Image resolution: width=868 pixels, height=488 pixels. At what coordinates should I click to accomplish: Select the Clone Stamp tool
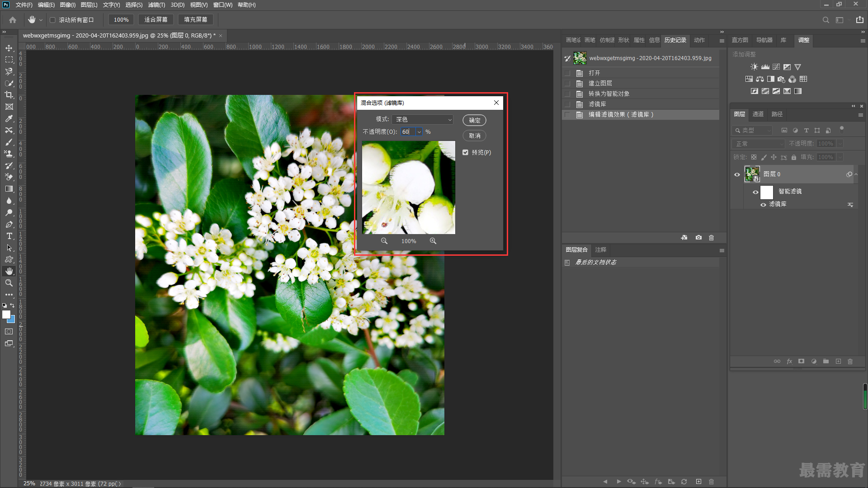[9, 154]
